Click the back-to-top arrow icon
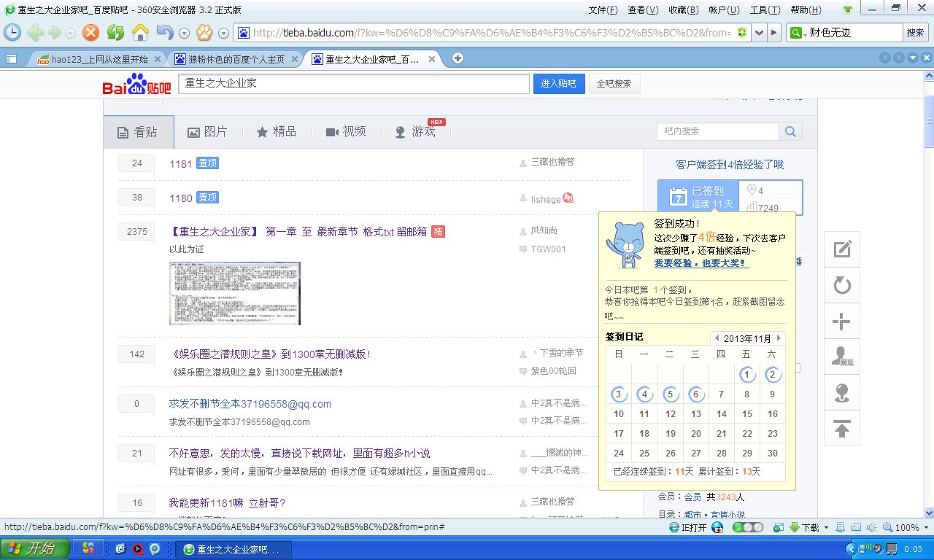Screen dimensions: 934x560 842,428
